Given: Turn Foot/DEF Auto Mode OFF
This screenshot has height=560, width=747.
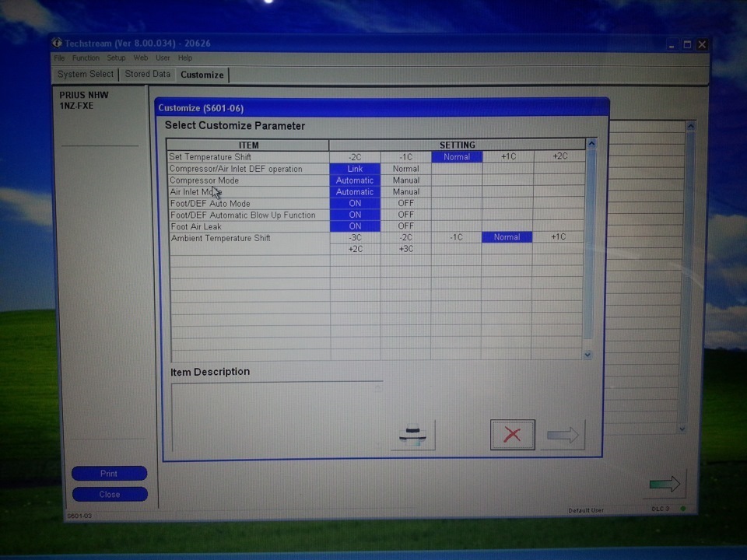Looking at the screenshot, I should (x=406, y=203).
